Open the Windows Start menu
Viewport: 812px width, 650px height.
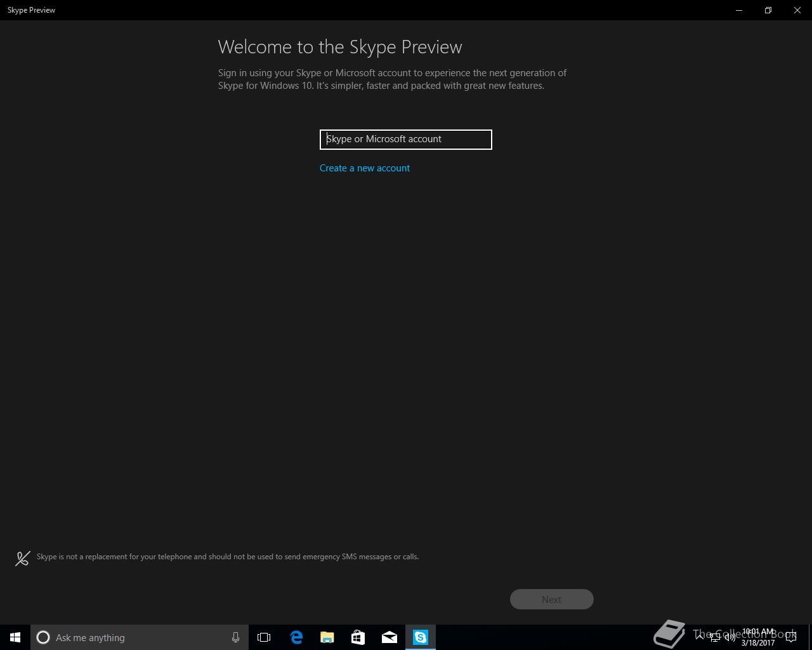(15, 637)
